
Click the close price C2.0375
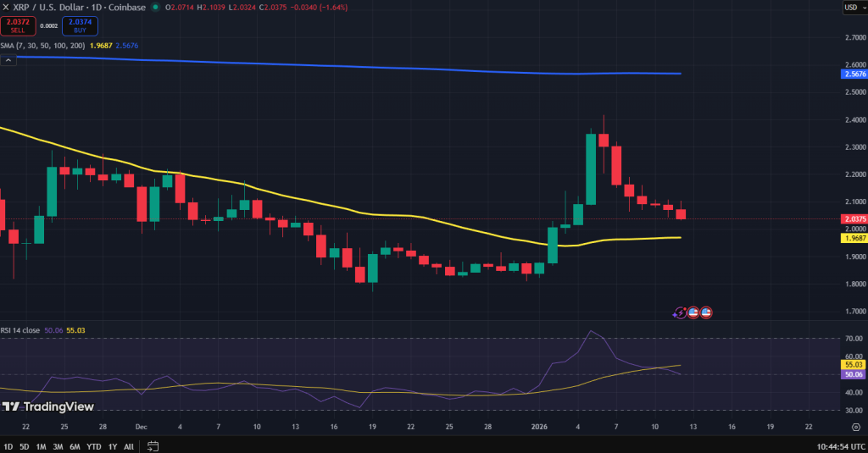tap(273, 7)
